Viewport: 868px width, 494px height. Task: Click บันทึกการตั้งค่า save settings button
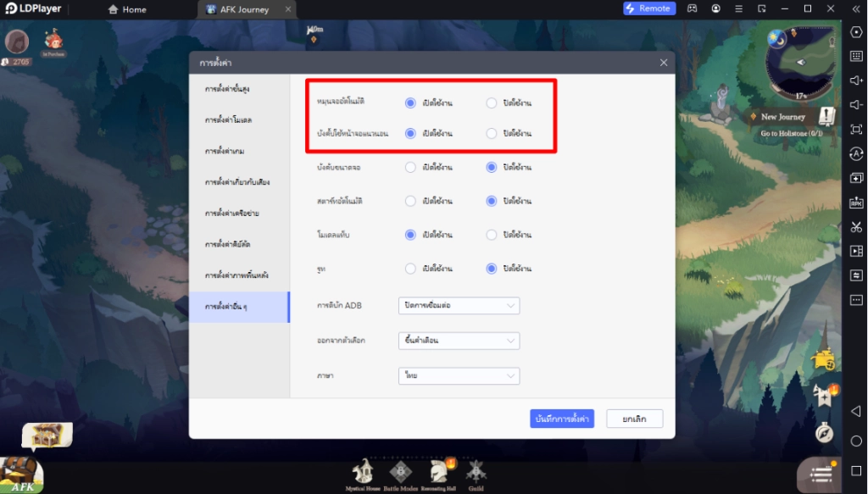point(562,419)
